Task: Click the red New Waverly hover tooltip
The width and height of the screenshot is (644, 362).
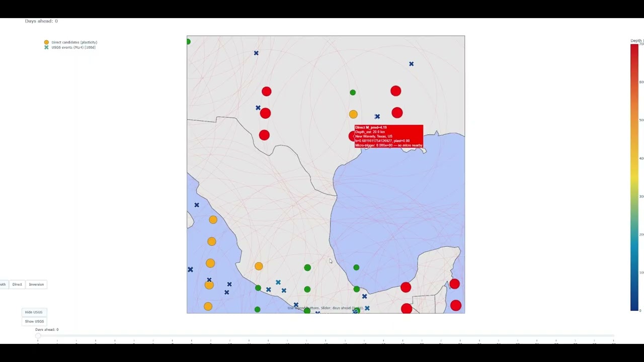Action: point(388,136)
